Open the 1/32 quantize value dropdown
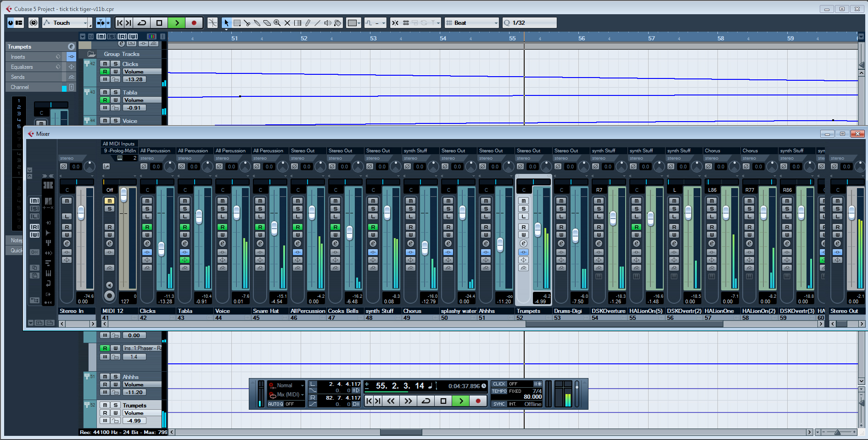The height and width of the screenshot is (440, 868). click(x=529, y=23)
